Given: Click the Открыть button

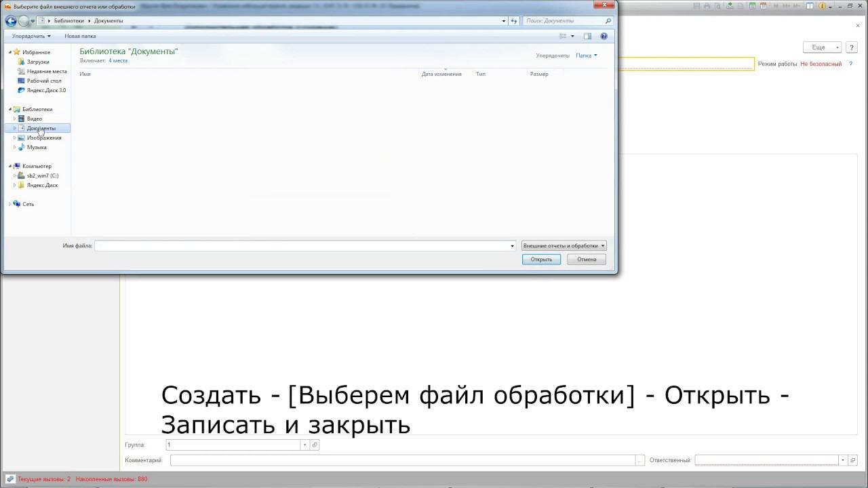Looking at the screenshot, I should pyautogui.click(x=541, y=259).
